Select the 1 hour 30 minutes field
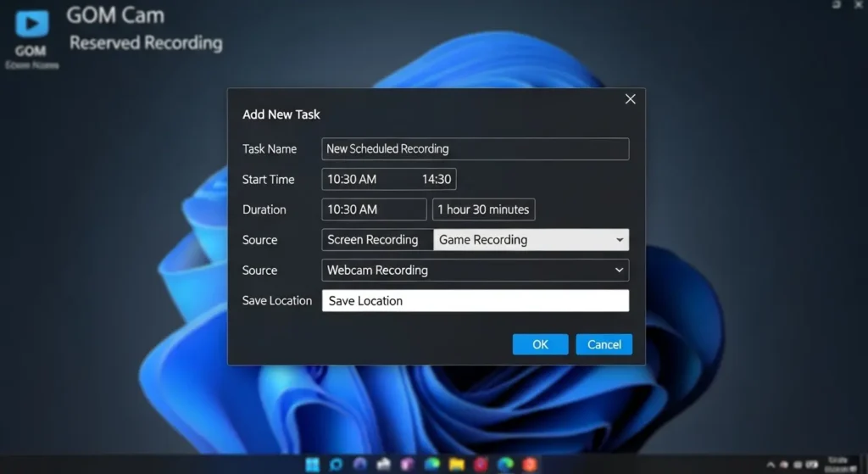 pyautogui.click(x=483, y=209)
